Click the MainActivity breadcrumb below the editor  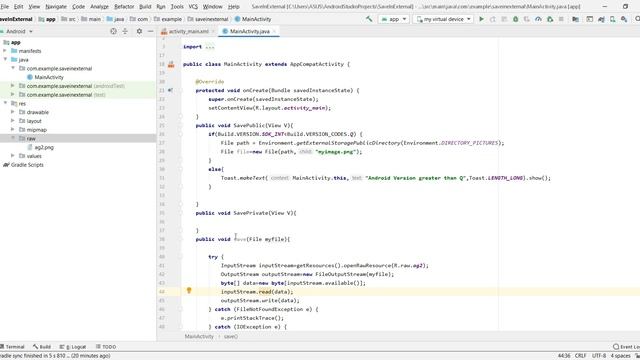click(x=199, y=337)
